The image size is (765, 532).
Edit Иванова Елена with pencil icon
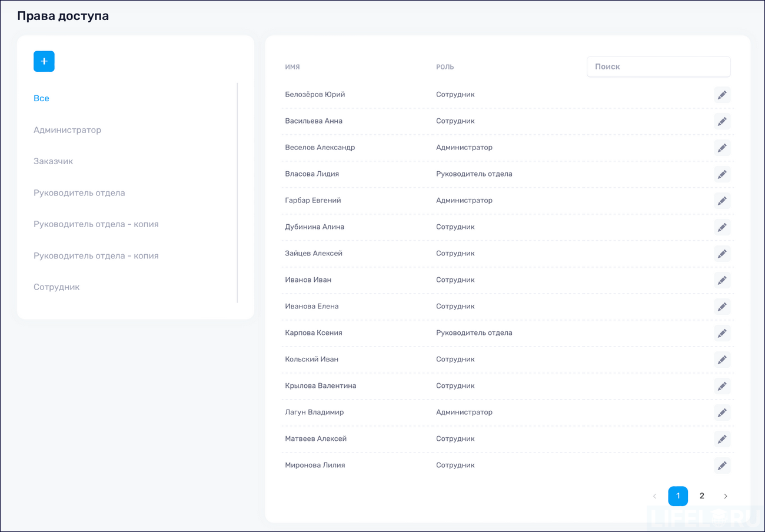(x=722, y=307)
